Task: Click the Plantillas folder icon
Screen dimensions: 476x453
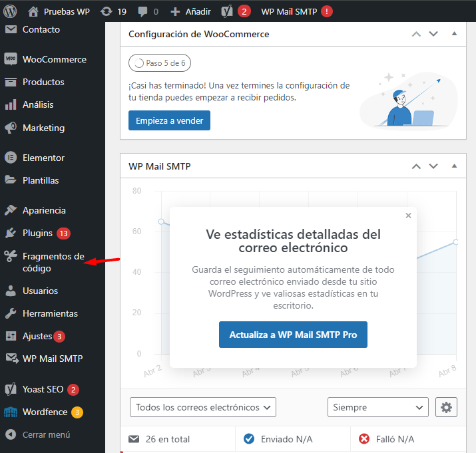Action: [11, 180]
